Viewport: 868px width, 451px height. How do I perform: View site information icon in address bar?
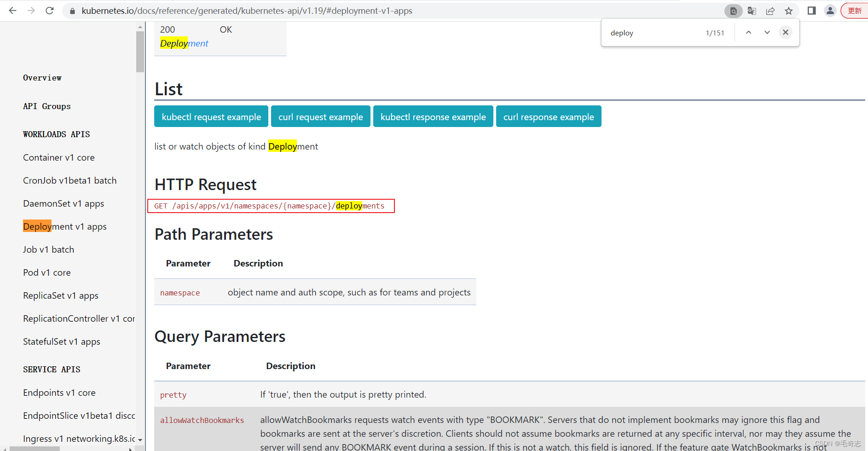pos(72,11)
